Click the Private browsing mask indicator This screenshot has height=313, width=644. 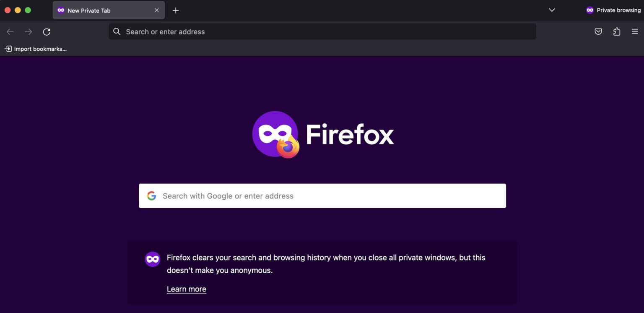[590, 10]
